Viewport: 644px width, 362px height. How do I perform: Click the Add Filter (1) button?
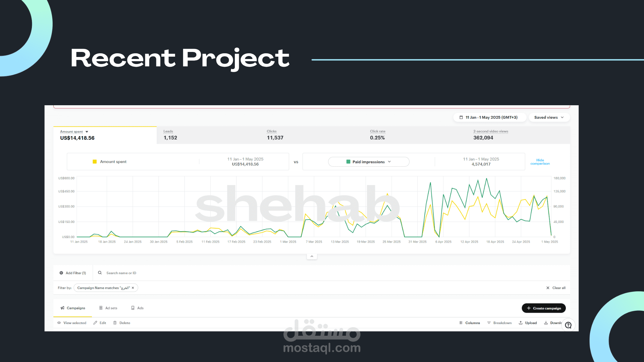pyautogui.click(x=73, y=273)
